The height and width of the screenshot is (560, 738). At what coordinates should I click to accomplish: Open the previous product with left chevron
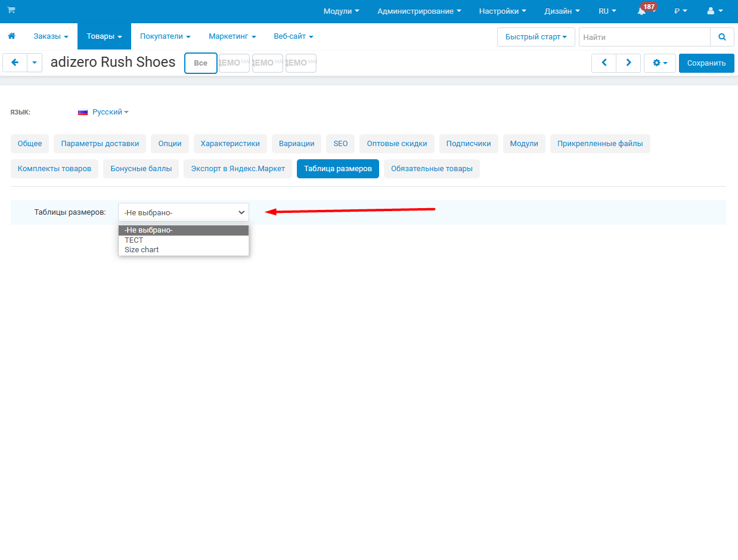(x=604, y=63)
